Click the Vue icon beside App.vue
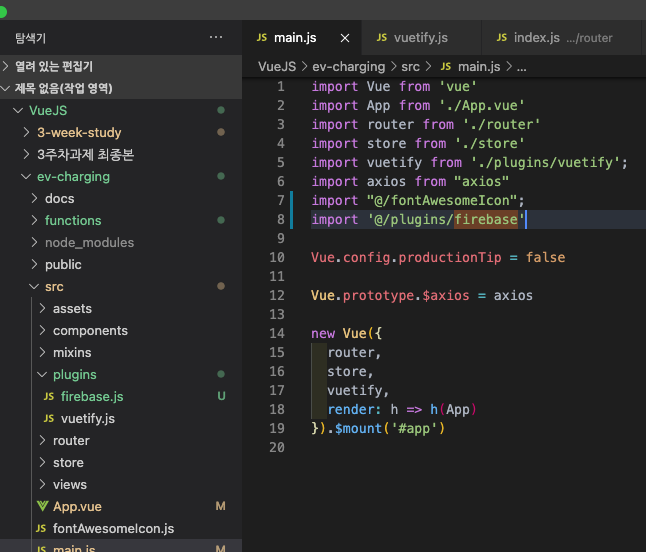 point(42,506)
